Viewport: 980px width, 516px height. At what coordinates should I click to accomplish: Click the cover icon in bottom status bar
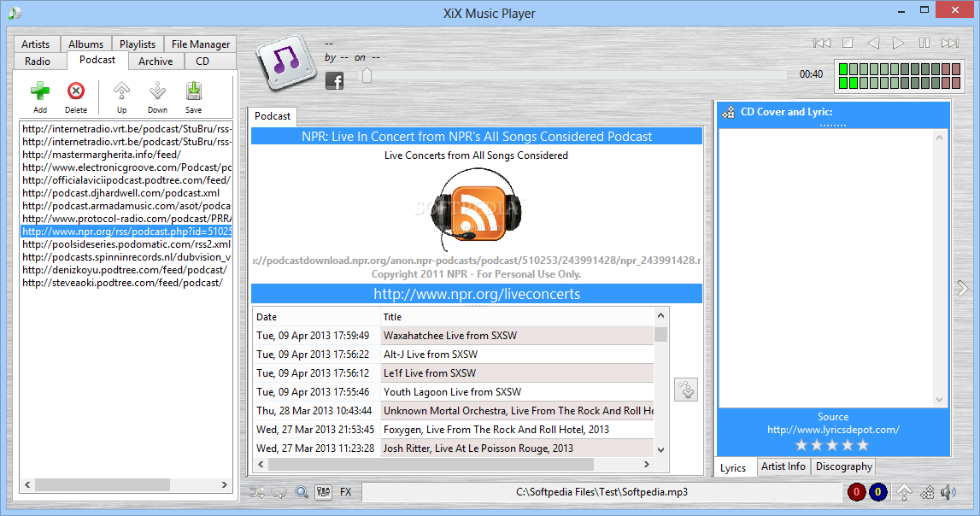coord(927,492)
